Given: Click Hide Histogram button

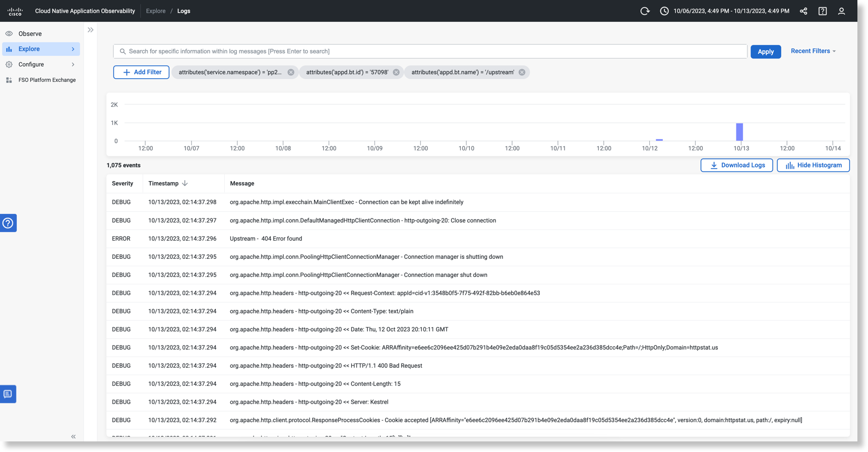Looking at the screenshot, I should click(x=813, y=165).
